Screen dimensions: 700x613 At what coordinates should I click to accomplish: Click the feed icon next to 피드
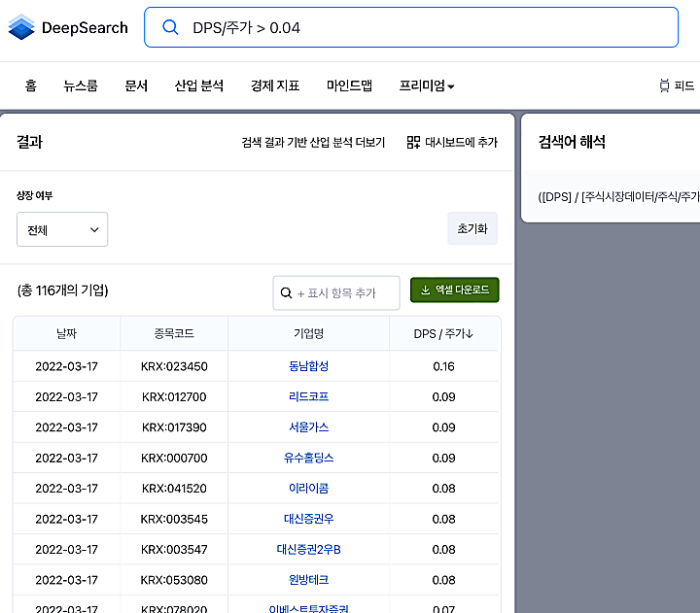pos(664,85)
